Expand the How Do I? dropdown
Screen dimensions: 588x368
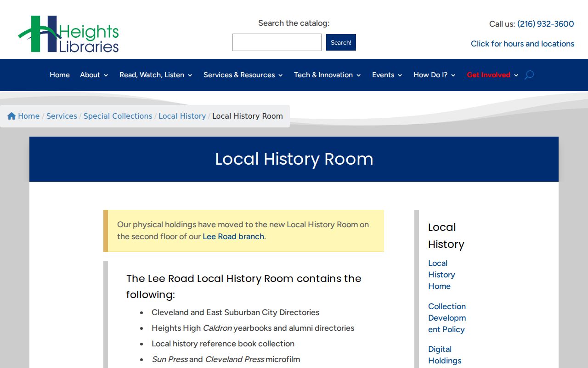[x=435, y=75]
